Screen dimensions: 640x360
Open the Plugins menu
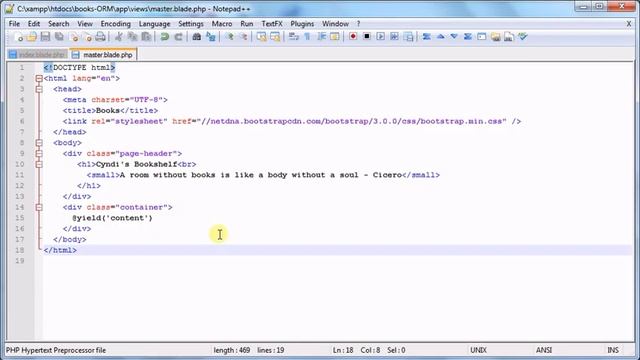[302, 24]
